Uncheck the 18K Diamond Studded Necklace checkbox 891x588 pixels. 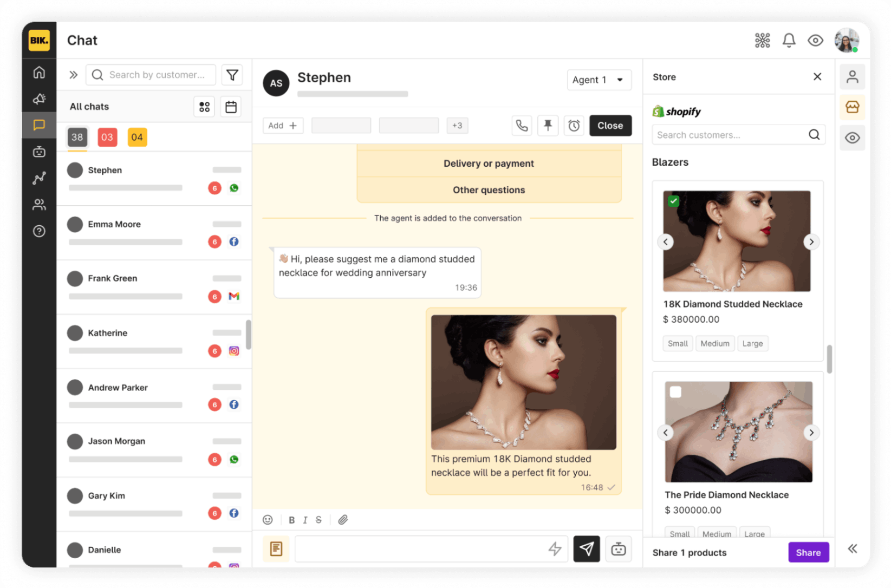673,201
